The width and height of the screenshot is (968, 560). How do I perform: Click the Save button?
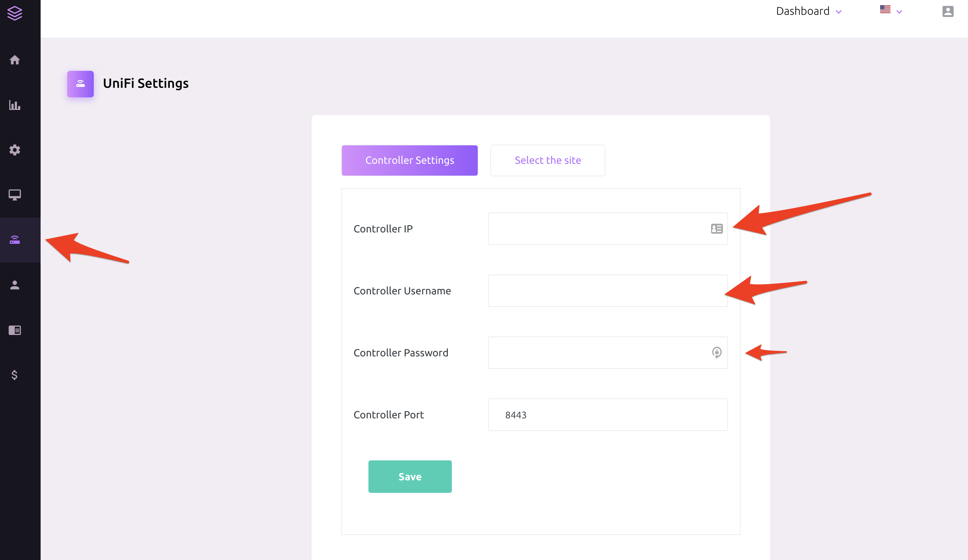pos(410,476)
